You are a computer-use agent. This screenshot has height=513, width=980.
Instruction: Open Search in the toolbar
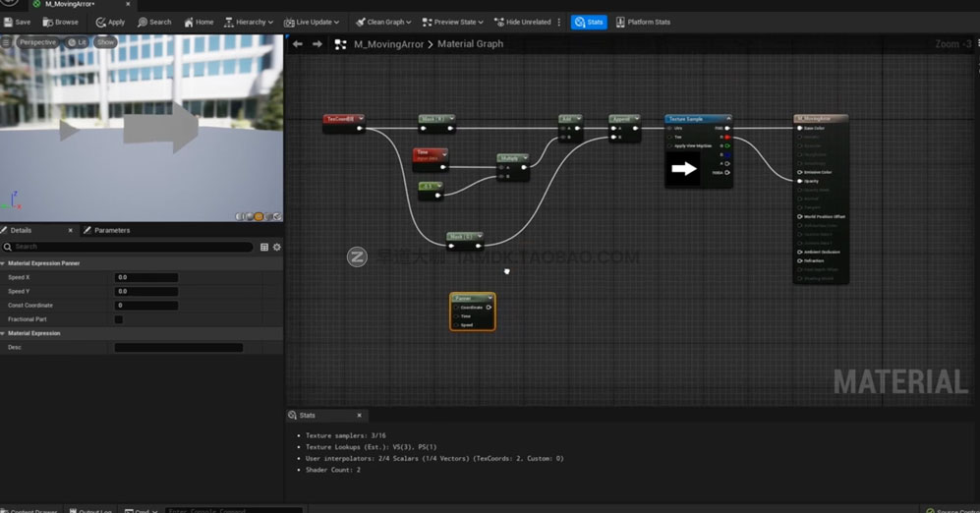point(154,22)
